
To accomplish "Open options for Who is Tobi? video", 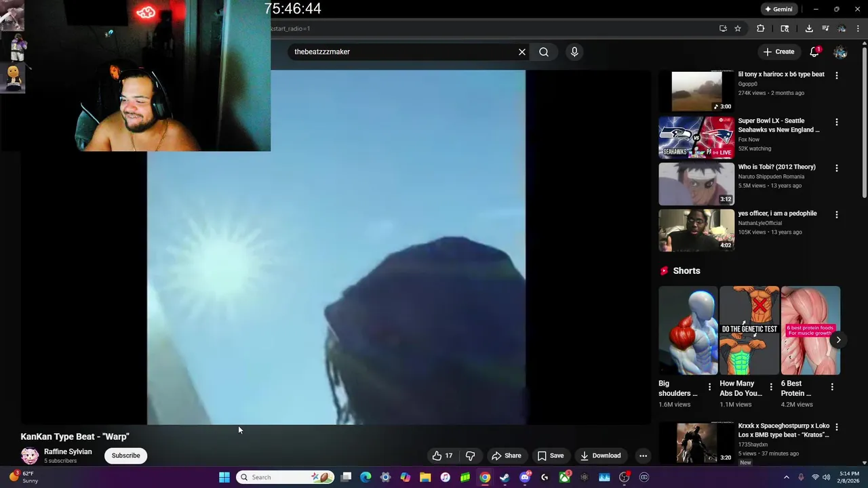I will click(837, 168).
